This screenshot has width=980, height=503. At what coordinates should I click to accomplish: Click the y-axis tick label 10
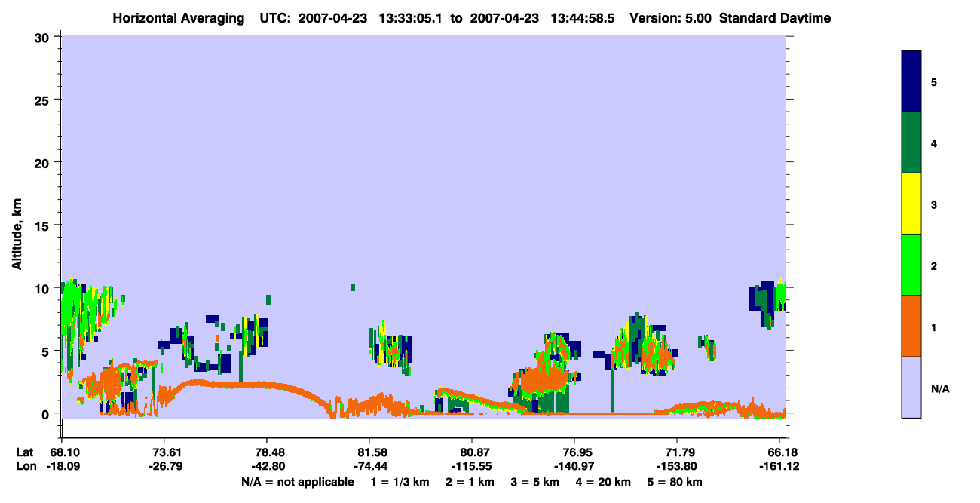(x=44, y=288)
